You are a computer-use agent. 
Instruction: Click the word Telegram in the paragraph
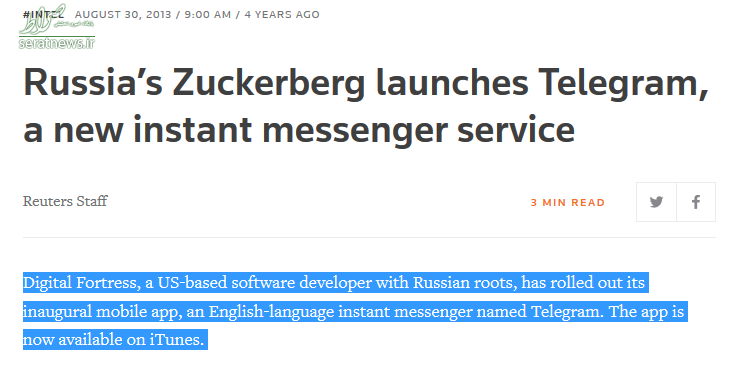pyautogui.click(x=567, y=312)
